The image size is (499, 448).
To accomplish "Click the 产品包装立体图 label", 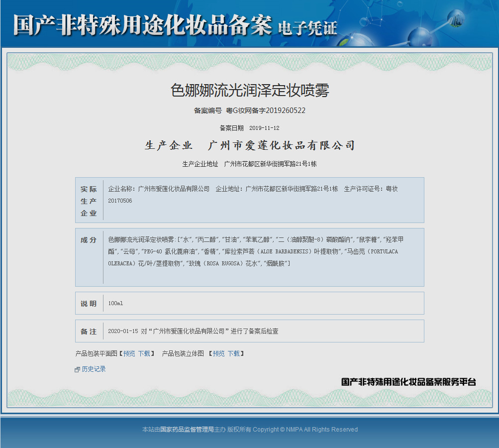I will coord(183,353).
